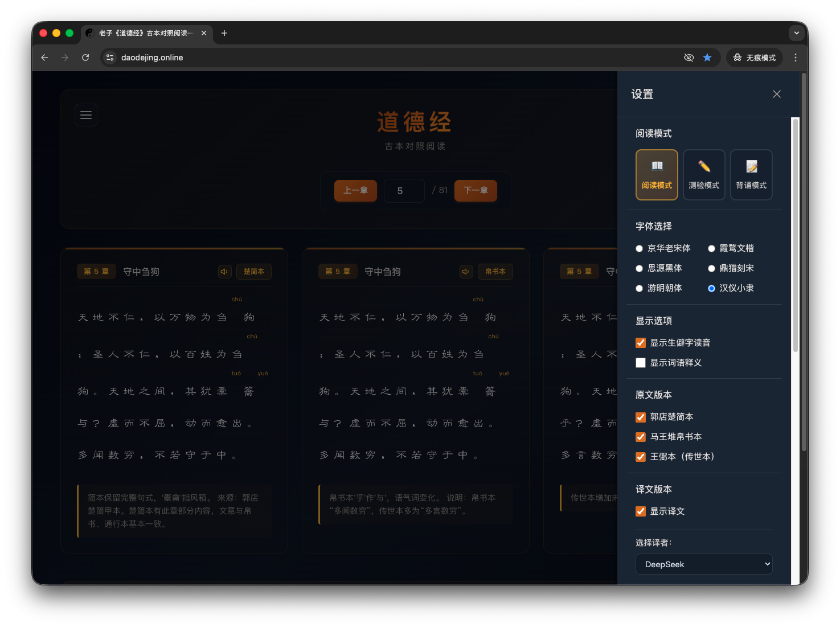Open the hamburger navigation menu
This screenshot has width=840, height=627.
pos(86,114)
